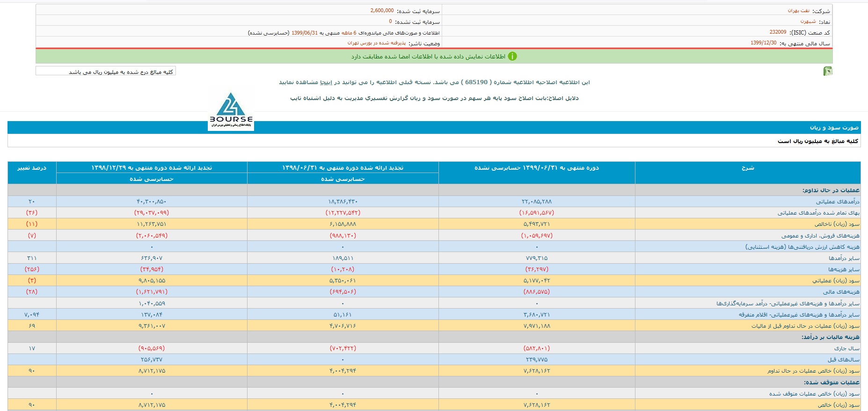Viewport: 868px width, 411px height.
Task: Click the ticker symbol 'شبهرن'
Action: (808, 22)
